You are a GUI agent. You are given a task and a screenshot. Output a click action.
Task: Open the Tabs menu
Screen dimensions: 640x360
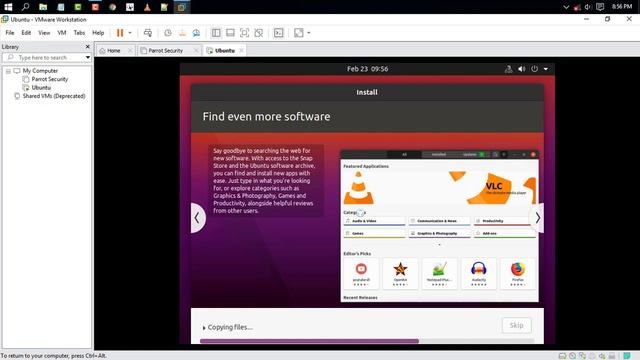79,33
